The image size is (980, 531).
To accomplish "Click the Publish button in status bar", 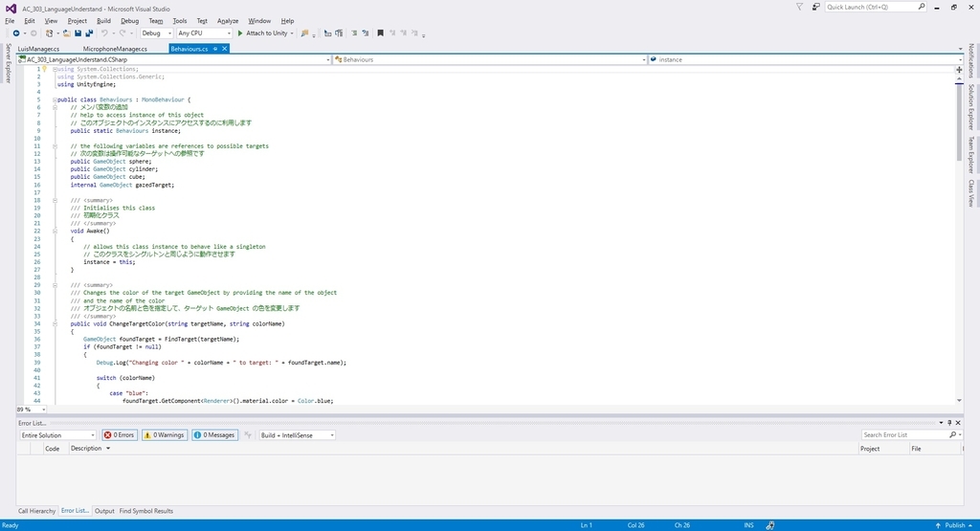I will pyautogui.click(x=954, y=525).
